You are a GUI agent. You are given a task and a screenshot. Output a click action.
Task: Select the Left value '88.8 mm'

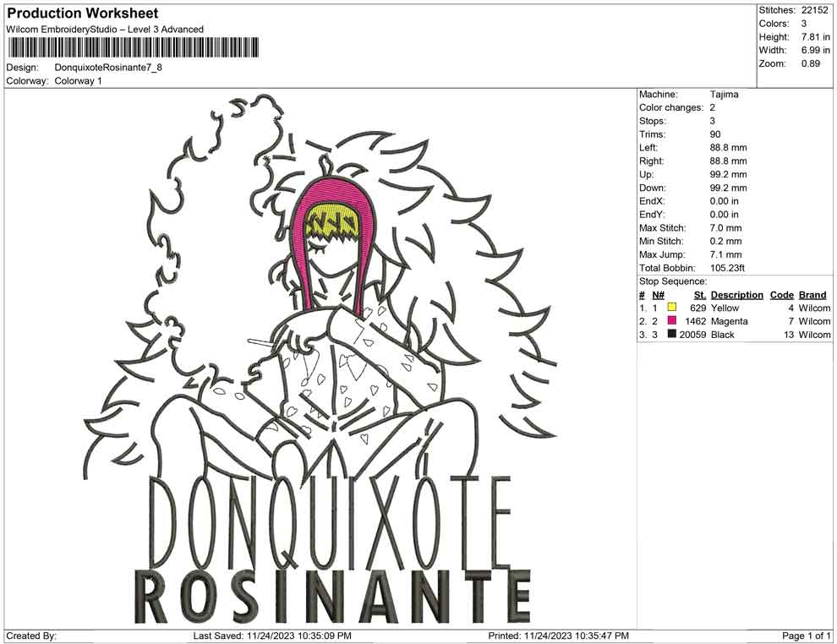pyautogui.click(x=728, y=148)
